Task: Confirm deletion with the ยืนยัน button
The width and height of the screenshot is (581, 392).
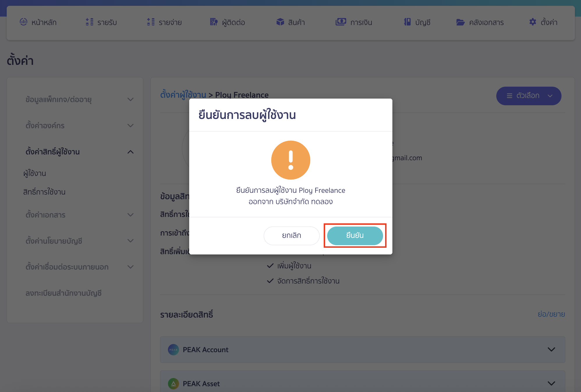Action: [x=355, y=236]
